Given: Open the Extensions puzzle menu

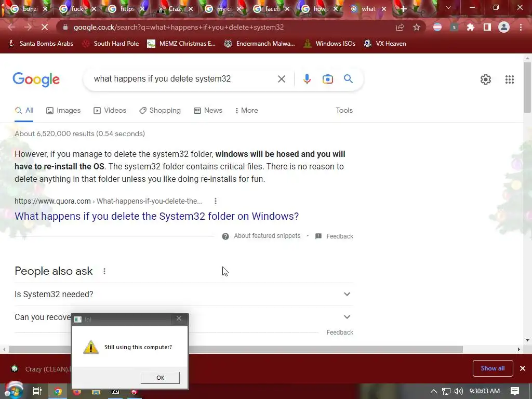Looking at the screenshot, I should coord(471,27).
